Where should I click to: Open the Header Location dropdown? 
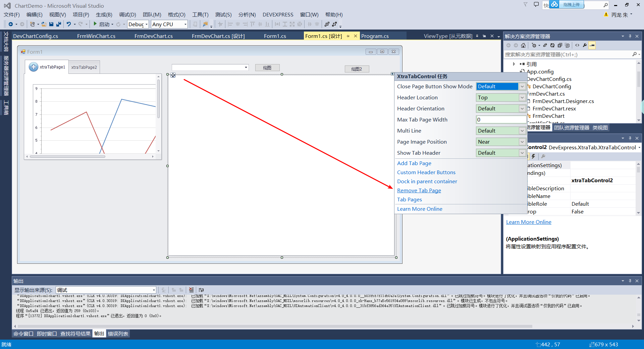click(x=522, y=98)
